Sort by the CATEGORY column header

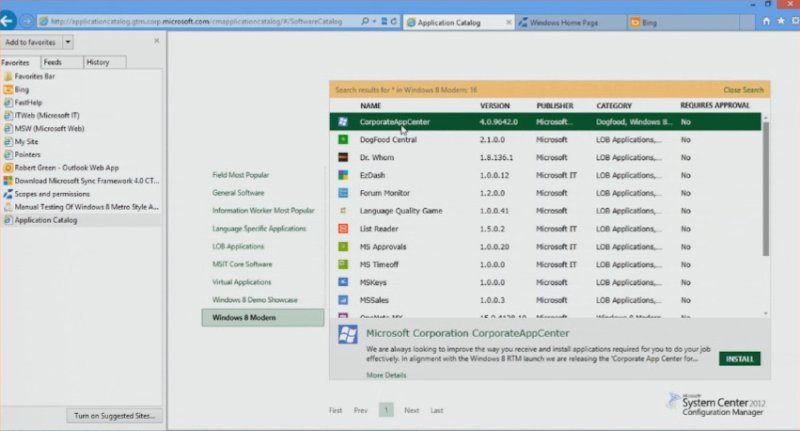click(614, 106)
